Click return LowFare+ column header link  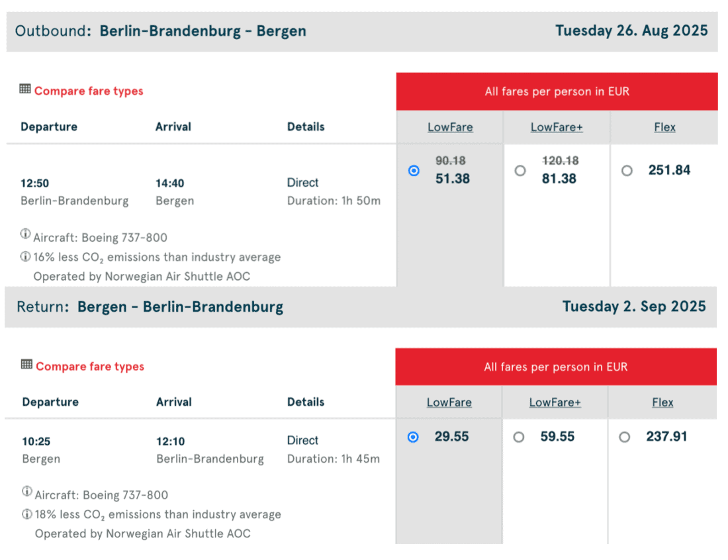555,402
